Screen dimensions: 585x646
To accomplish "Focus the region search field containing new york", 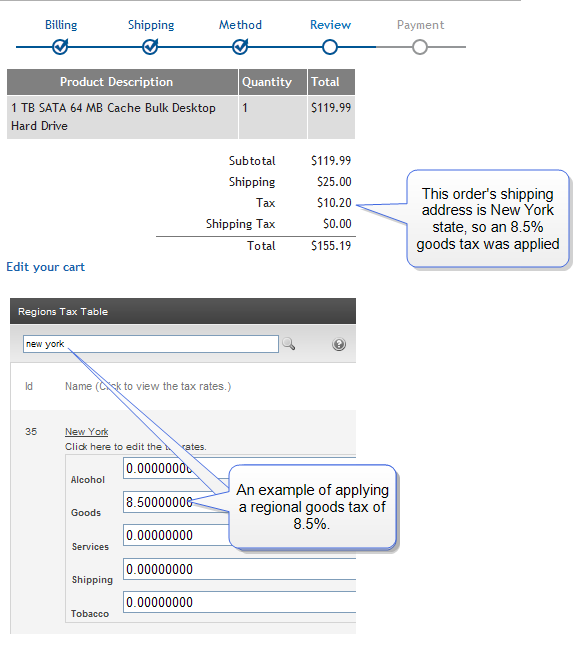I will (x=151, y=344).
